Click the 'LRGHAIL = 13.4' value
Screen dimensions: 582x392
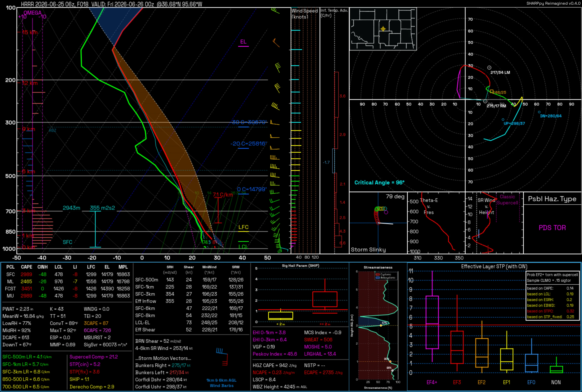click(x=320, y=354)
